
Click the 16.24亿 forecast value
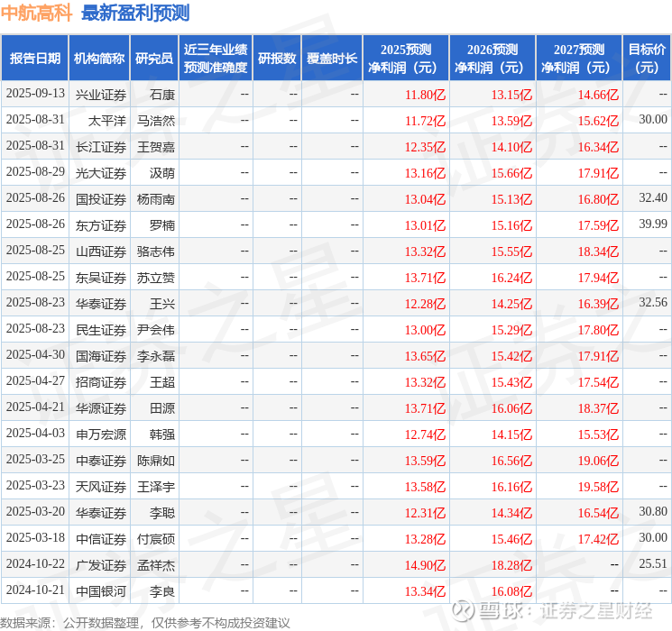(511, 278)
